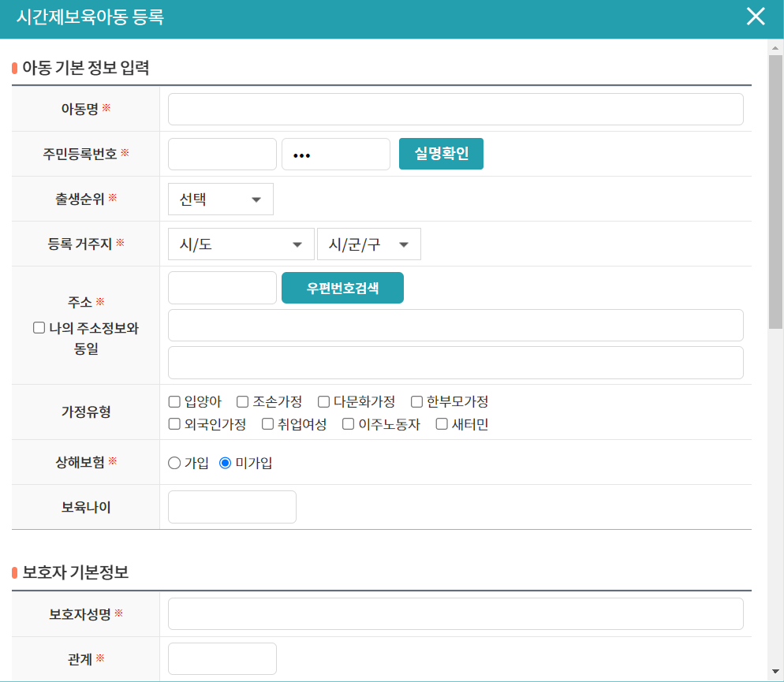The height and width of the screenshot is (682, 784).
Task: Open the 출생순위 선택 dropdown
Action: tap(220, 199)
